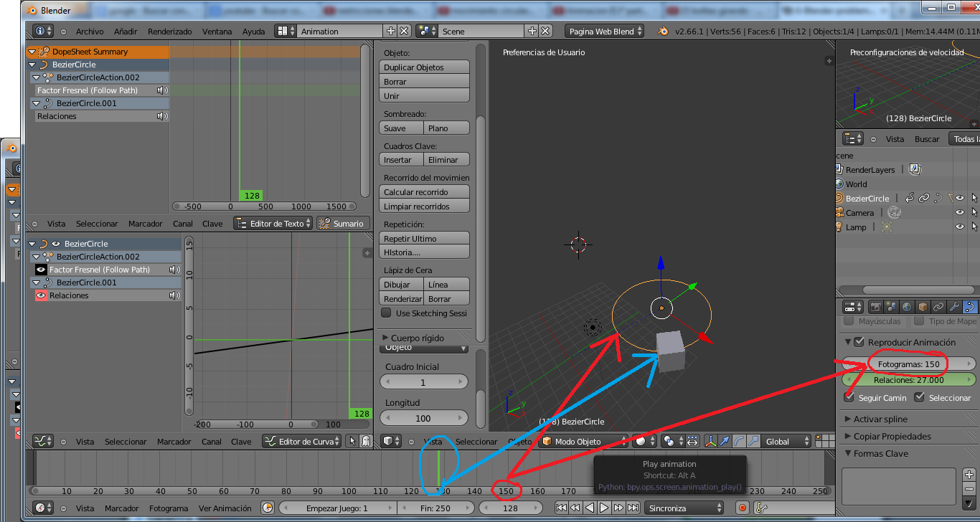
Task: Open the Archivo menu
Action: tap(90, 32)
